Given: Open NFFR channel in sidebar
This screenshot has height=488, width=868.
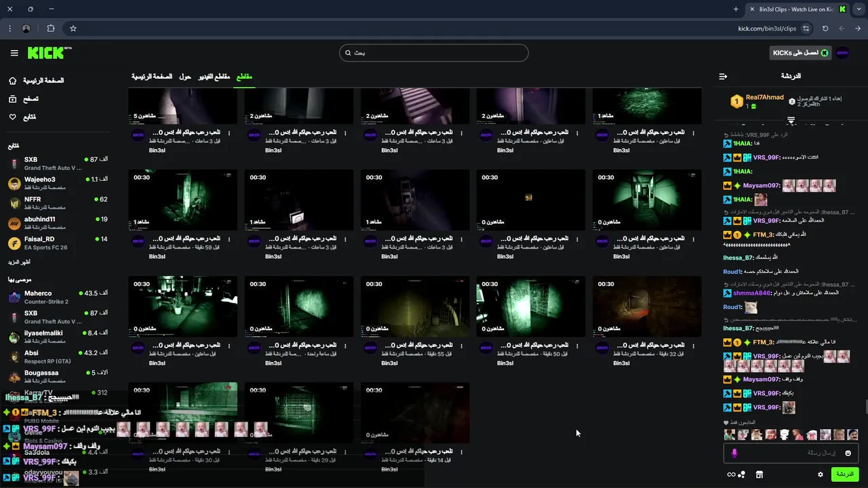Looking at the screenshot, I should (58, 203).
